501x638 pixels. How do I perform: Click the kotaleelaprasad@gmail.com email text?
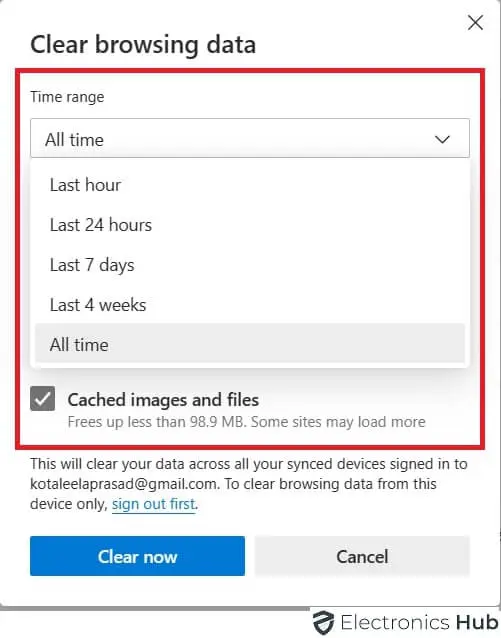tap(123, 484)
